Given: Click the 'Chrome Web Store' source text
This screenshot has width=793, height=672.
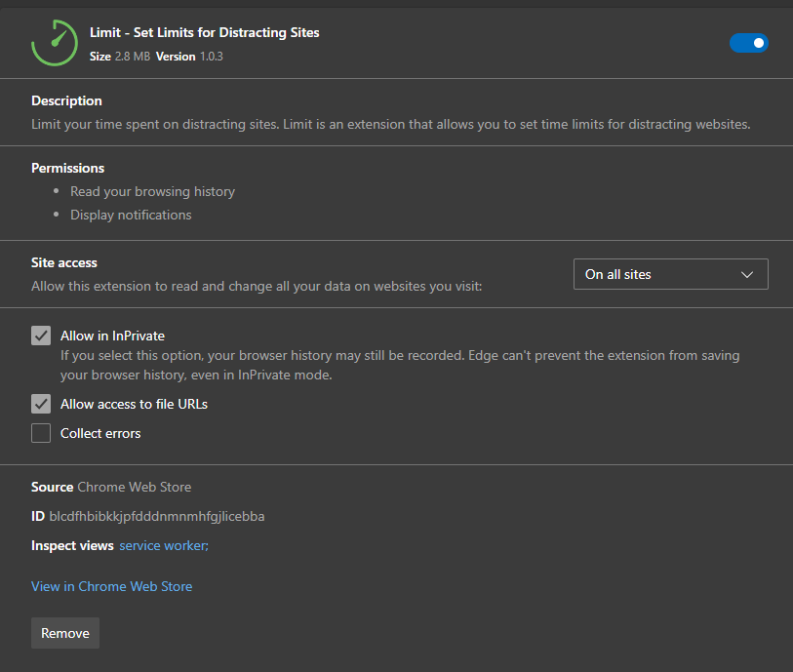Looking at the screenshot, I should click(134, 487).
